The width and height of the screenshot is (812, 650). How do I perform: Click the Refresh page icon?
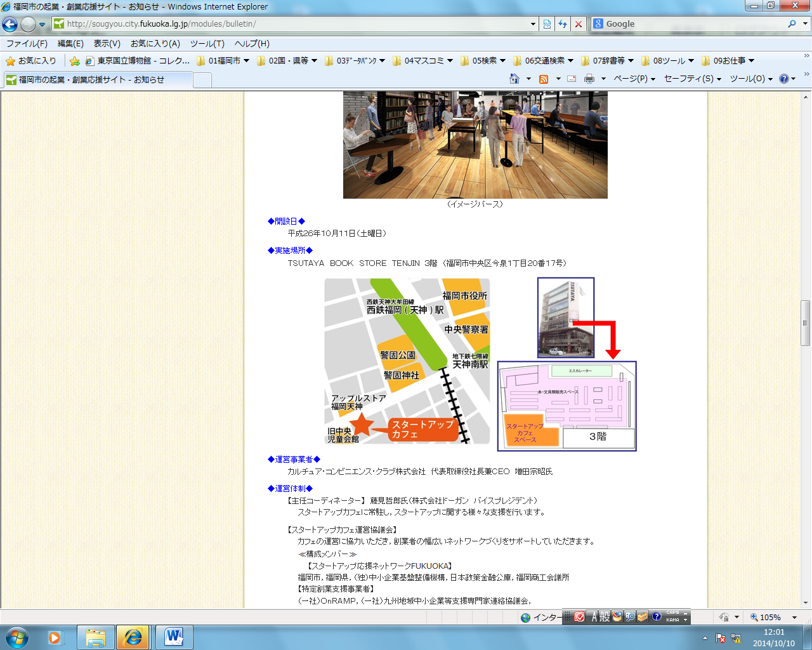[x=563, y=24]
